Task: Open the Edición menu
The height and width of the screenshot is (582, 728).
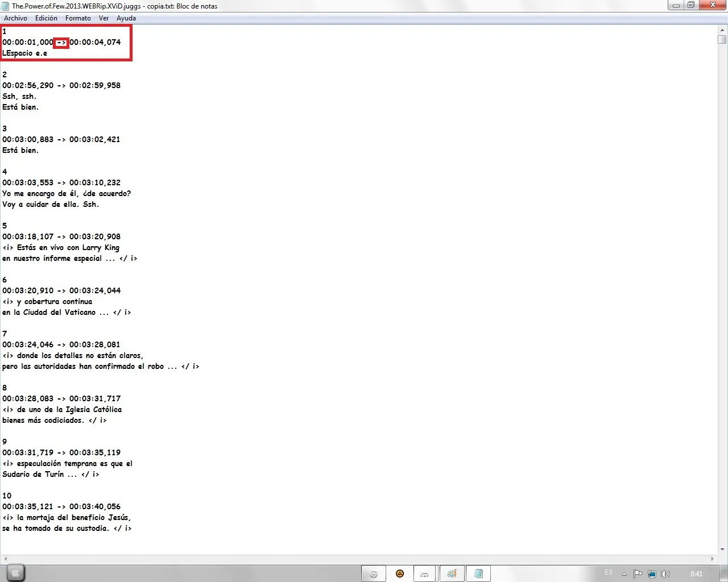Action: (x=46, y=18)
